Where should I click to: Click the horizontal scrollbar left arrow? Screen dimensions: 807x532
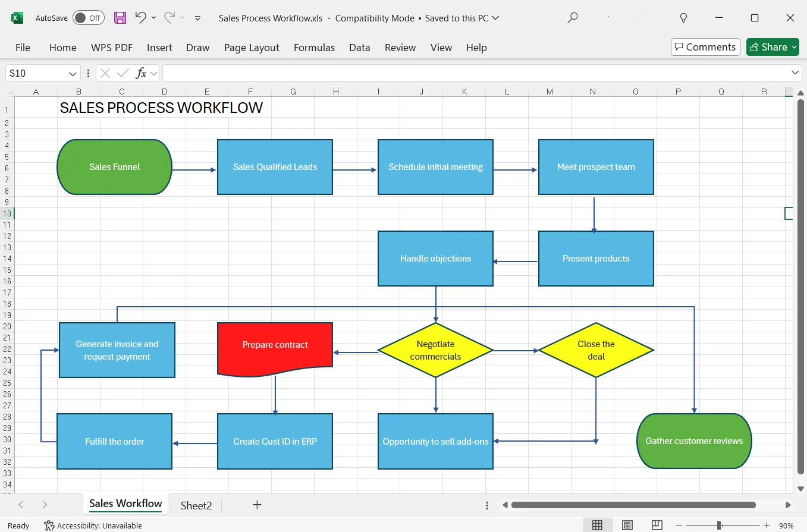click(505, 505)
